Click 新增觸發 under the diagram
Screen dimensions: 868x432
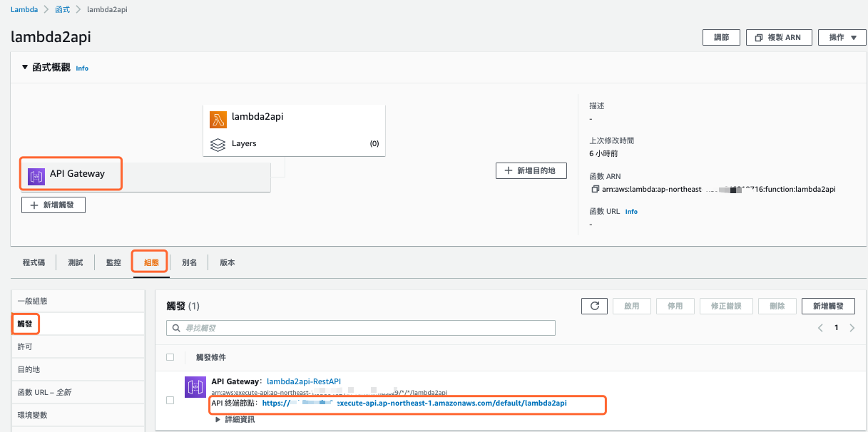pos(53,205)
